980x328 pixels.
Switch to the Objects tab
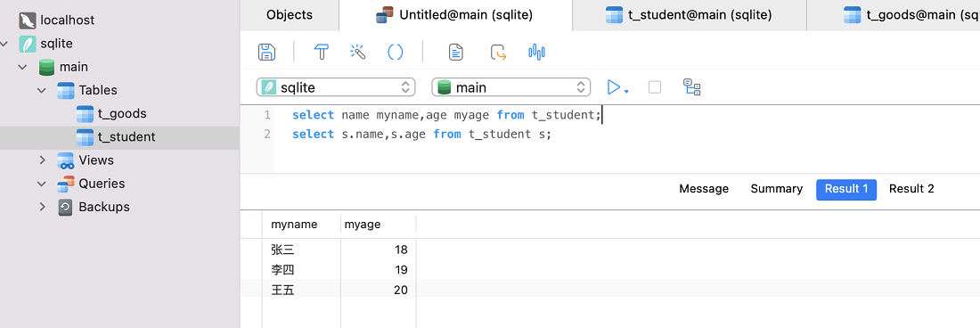coord(290,15)
